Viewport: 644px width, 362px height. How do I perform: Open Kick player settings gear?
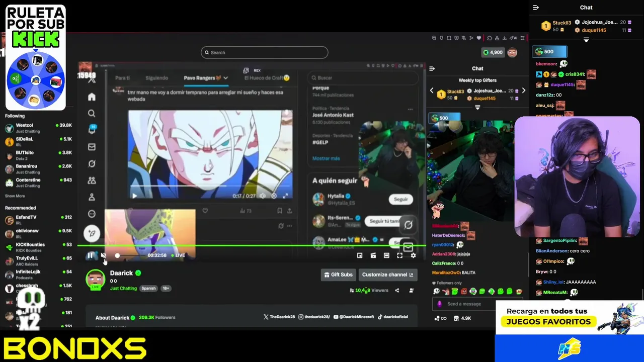413,255
